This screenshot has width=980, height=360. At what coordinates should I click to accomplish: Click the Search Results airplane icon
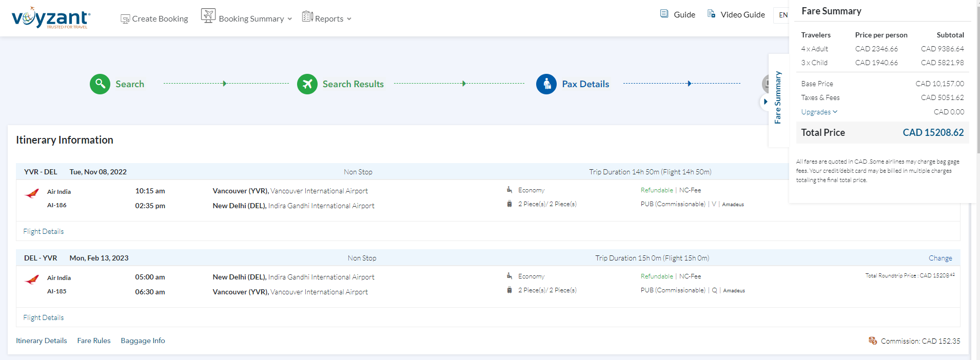coord(307,84)
